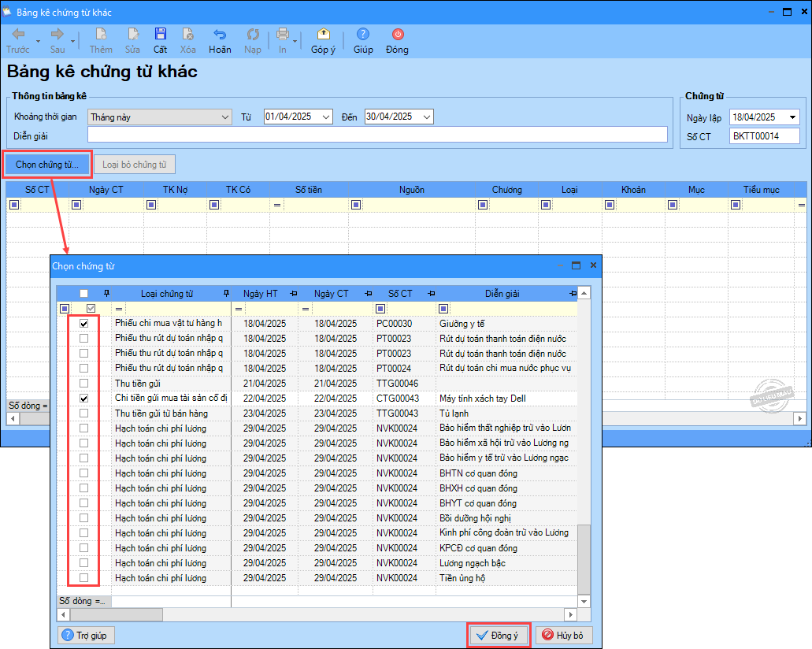Open filter operator for main Chương column
The image size is (812, 649).
[483, 205]
